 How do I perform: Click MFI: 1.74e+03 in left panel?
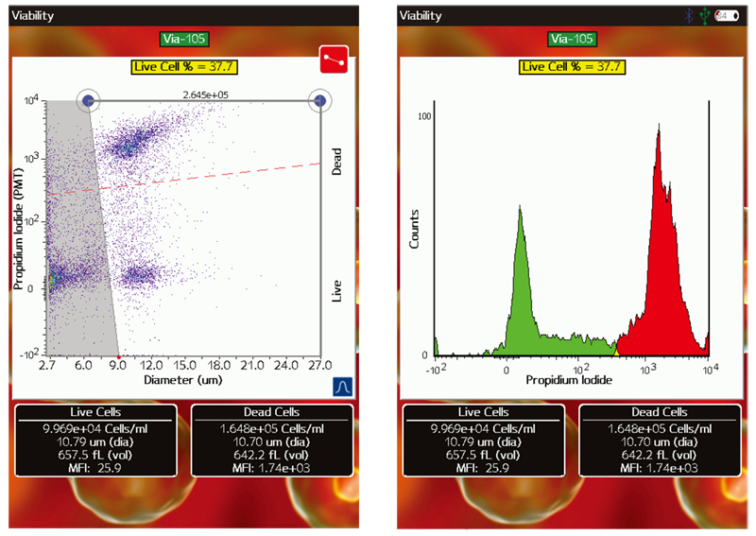point(271,468)
